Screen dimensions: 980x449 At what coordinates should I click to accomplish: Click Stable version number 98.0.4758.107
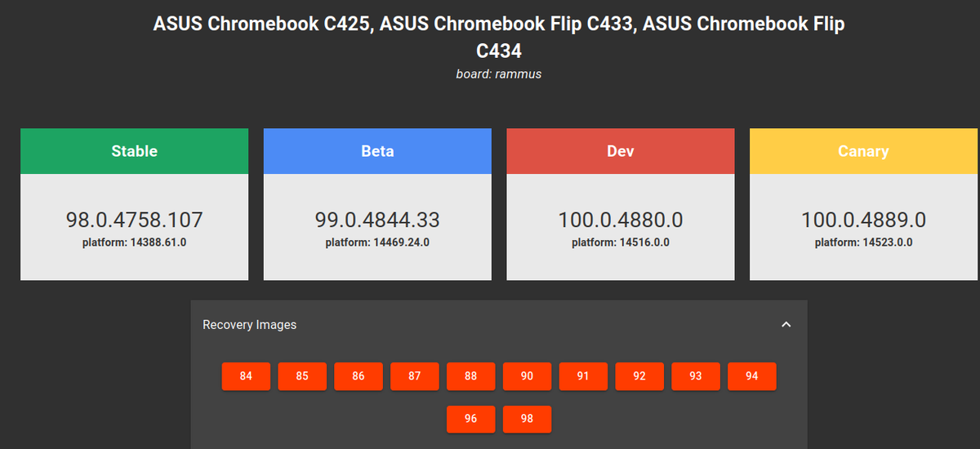click(134, 220)
